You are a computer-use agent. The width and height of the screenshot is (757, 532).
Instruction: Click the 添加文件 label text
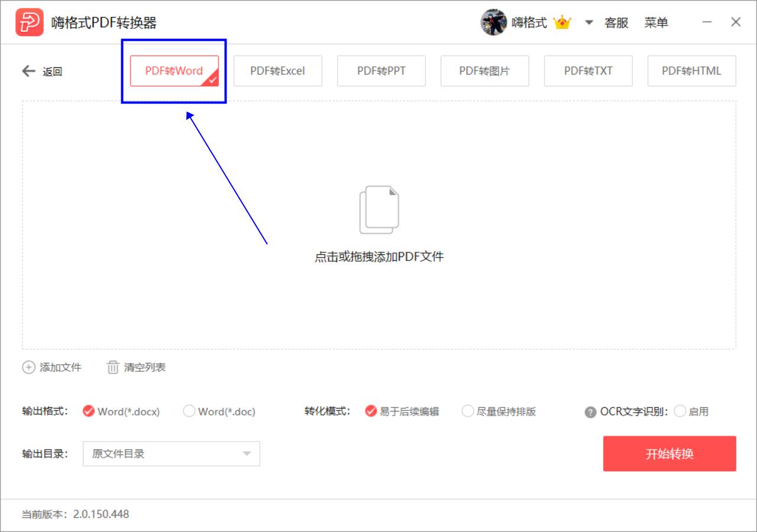(x=60, y=367)
